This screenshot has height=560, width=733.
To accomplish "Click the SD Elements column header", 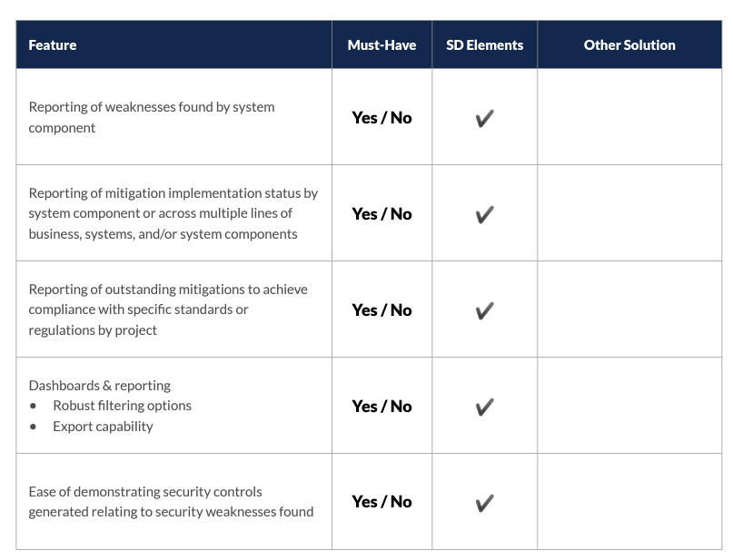I will (484, 45).
